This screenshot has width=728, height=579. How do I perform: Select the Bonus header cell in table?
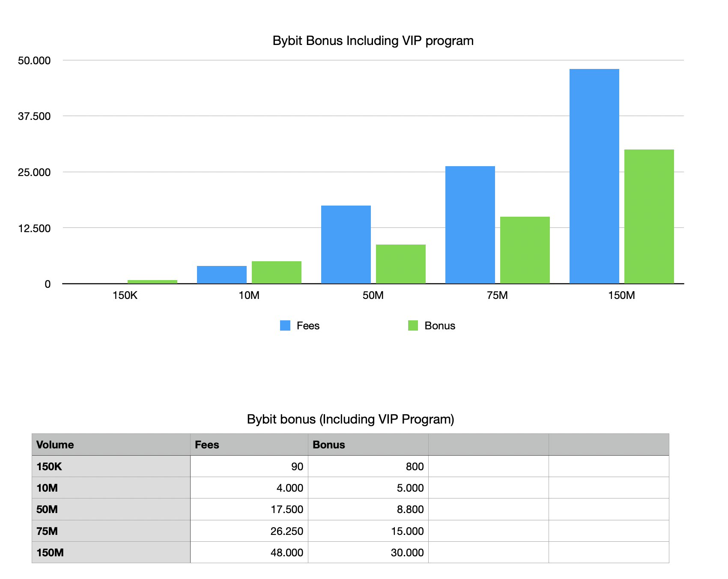368,445
